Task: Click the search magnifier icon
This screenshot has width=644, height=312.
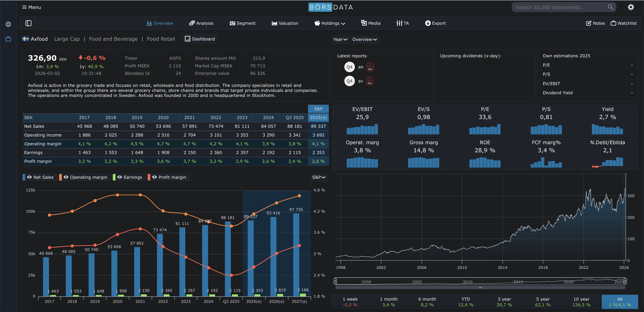Action: click(610, 7)
